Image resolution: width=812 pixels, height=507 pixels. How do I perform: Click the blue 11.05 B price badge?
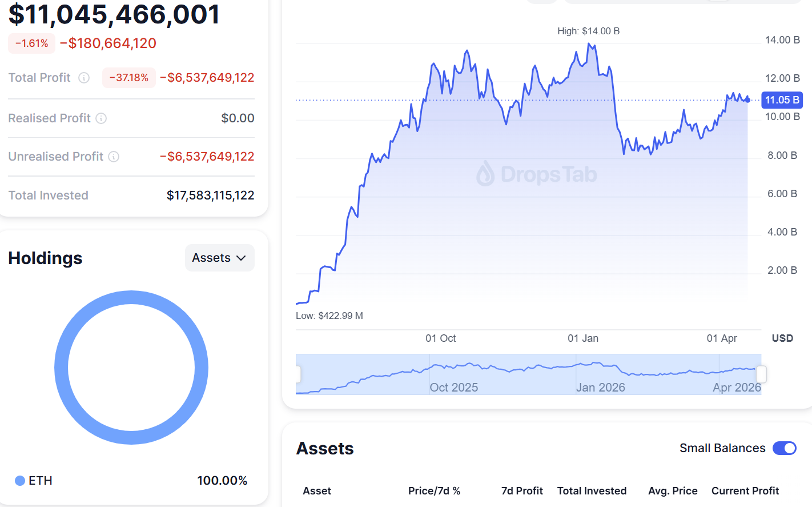pos(782,100)
